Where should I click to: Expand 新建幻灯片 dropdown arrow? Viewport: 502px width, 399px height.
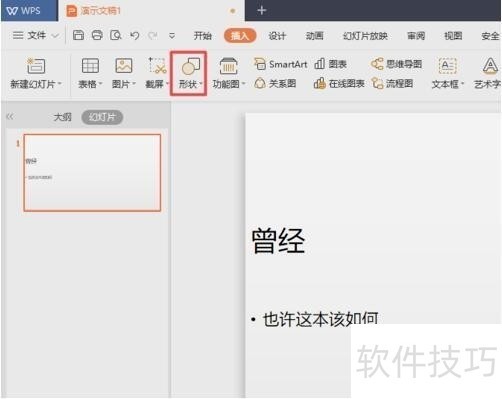[60, 83]
